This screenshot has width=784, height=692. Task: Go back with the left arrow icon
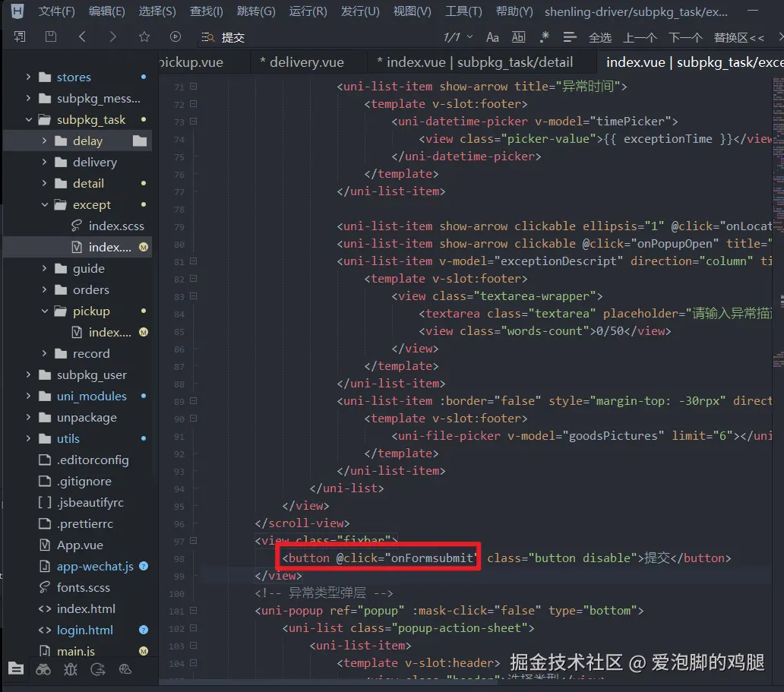coord(82,36)
